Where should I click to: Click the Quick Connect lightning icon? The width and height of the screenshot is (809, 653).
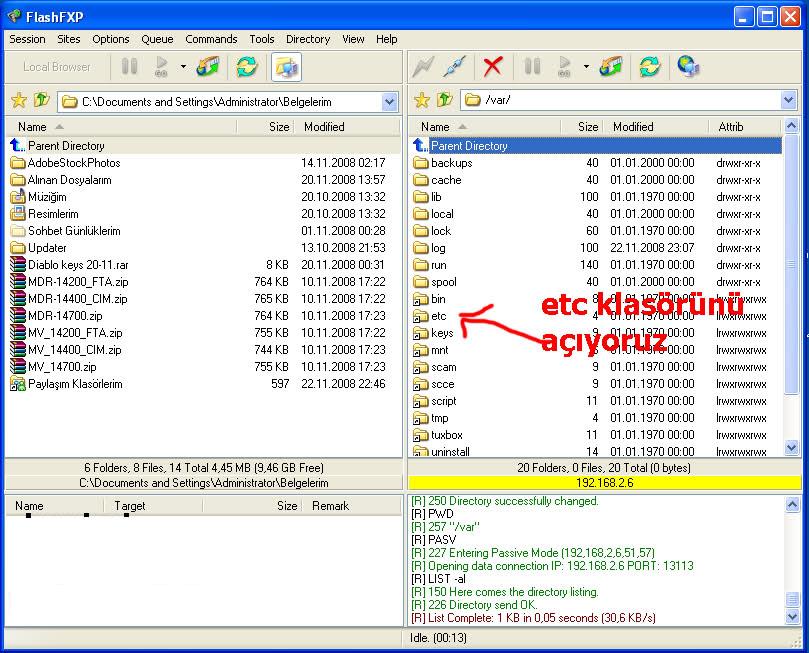(424, 67)
